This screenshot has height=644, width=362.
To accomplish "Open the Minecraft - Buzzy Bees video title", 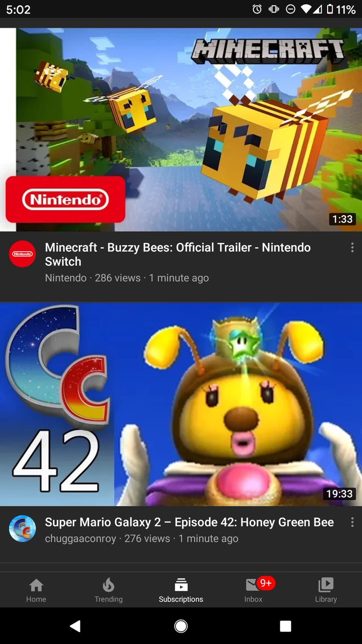I will pyautogui.click(x=178, y=254).
